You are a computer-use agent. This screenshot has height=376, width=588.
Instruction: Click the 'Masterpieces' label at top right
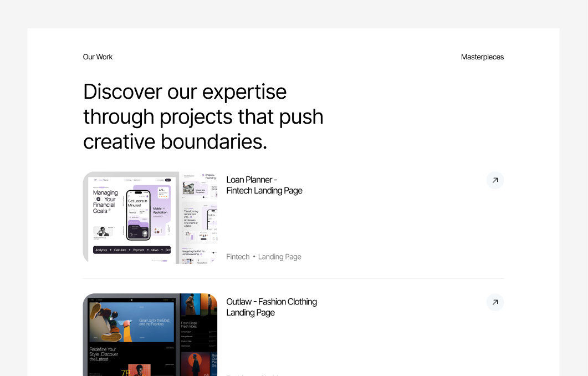(x=482, y=57)
